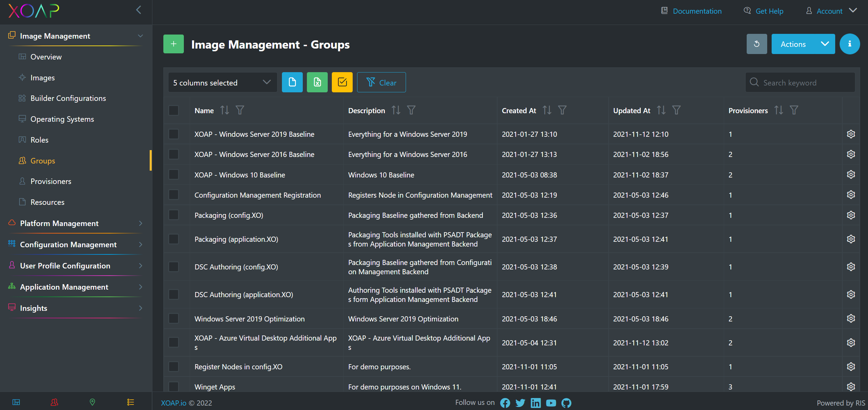The height and width of the screenshot is (410, 868).
Task: Open the Actions dropdown menu
Action: point(803,44)
